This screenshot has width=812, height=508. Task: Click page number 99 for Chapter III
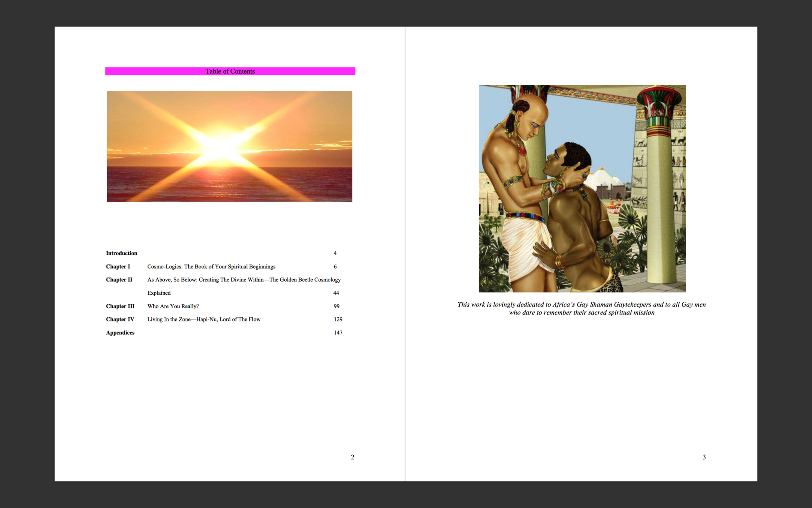tap(337, 306)
